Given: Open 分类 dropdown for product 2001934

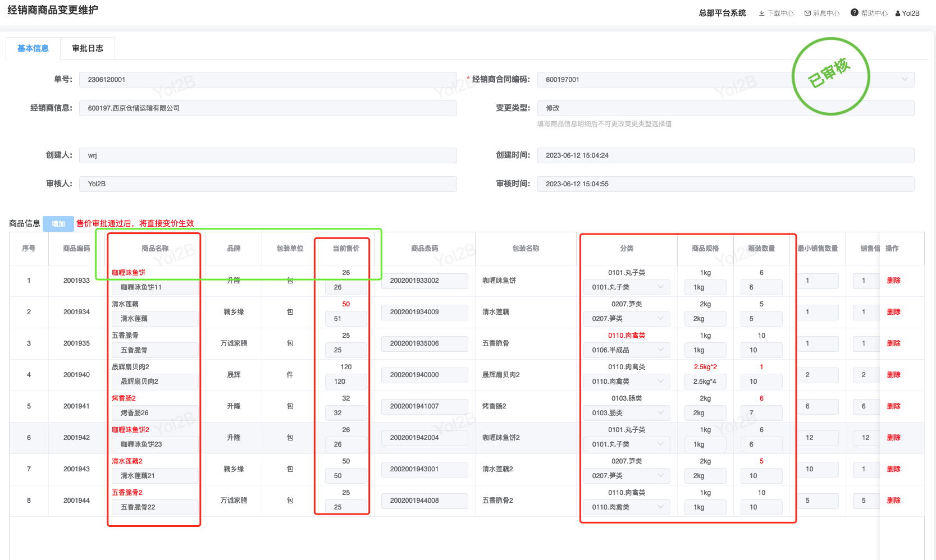Looking at the screenshot, I should pyautogui.click(x=627, y=319).
